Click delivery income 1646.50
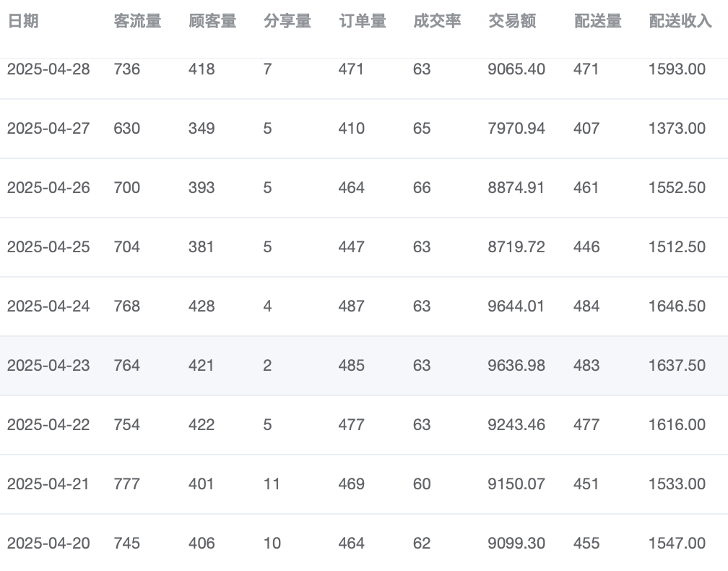 click(x=677, y=306)
